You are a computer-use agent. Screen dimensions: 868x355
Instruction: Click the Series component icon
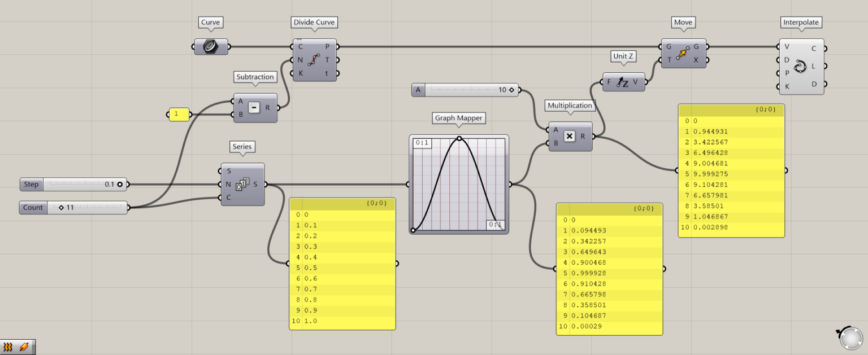pyautogui.click(x=242, y=183)
